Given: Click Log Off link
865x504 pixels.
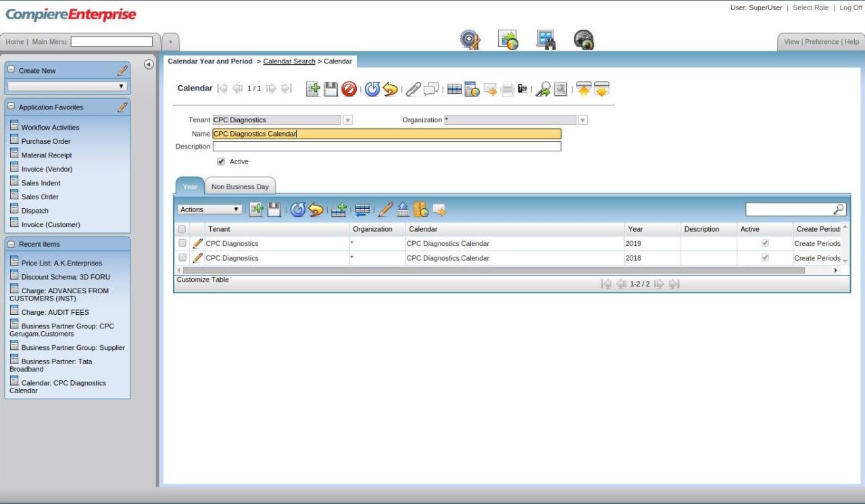Looking at the screenshot, I should click(851, 7).
